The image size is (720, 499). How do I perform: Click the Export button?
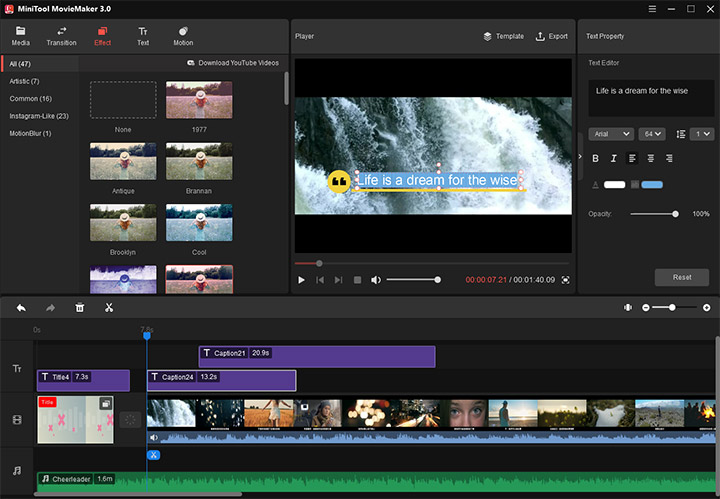551,36
